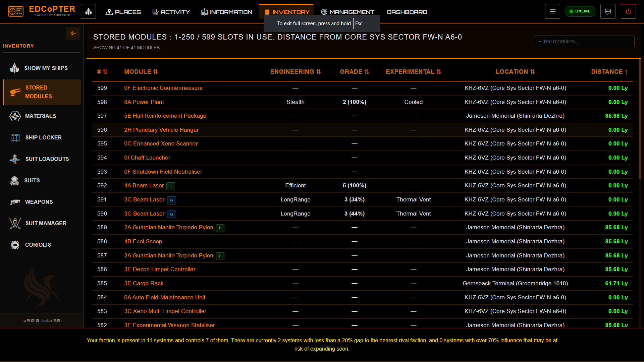Click the Suit Loadouts icon

15,159
